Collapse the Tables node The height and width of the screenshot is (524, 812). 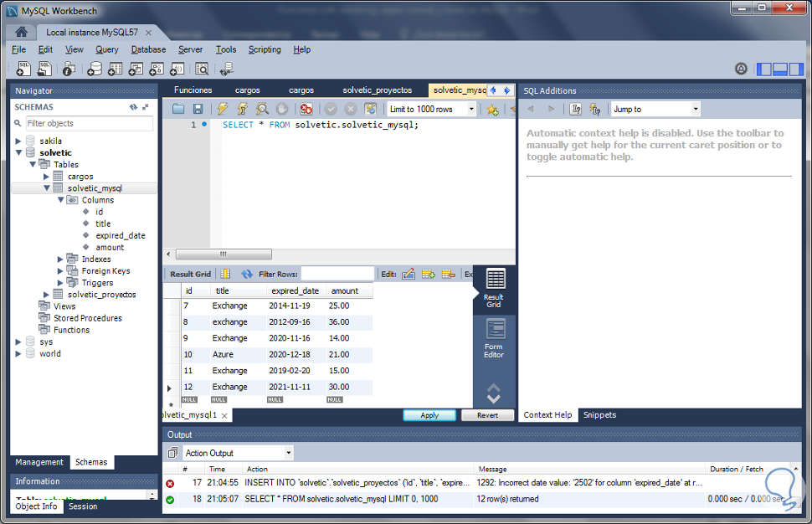33,165
